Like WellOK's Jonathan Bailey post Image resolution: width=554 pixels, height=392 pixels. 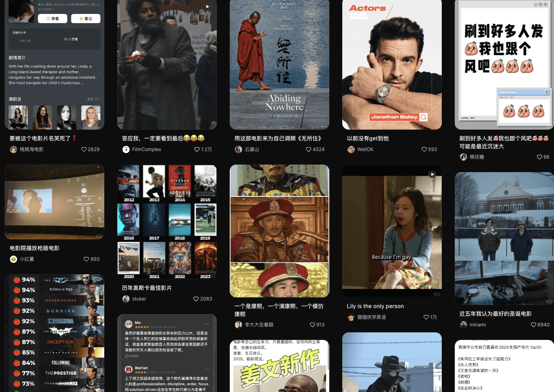coord(424,149)
